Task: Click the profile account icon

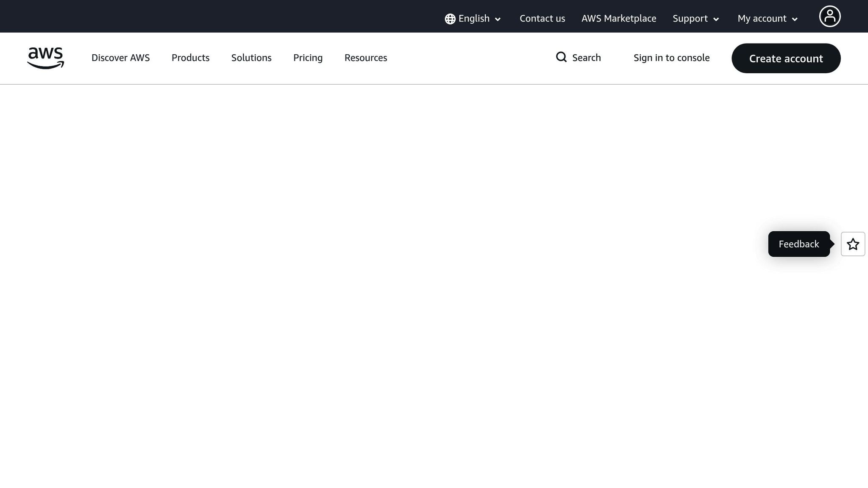Action: 829,16
